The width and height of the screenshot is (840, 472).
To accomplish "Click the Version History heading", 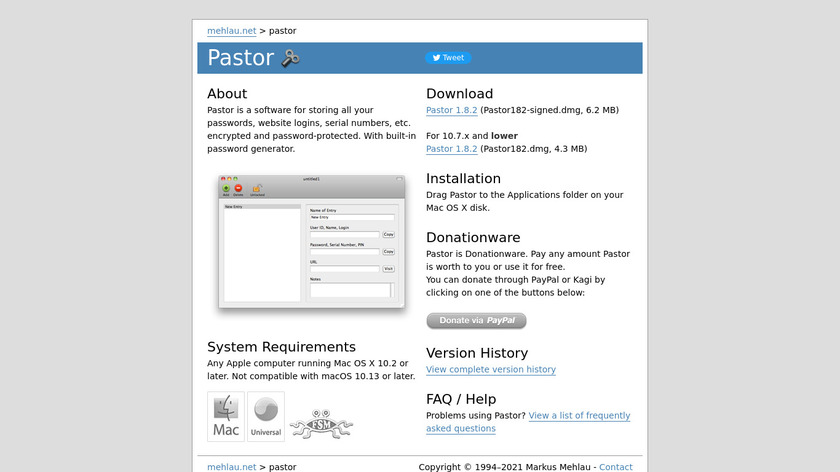I will coord(477,353).
